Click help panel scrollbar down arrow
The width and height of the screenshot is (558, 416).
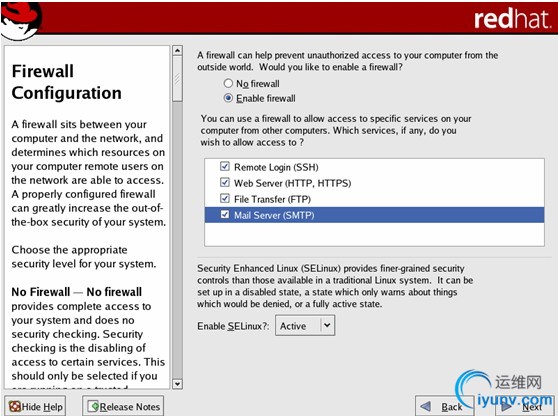(177, 384)
